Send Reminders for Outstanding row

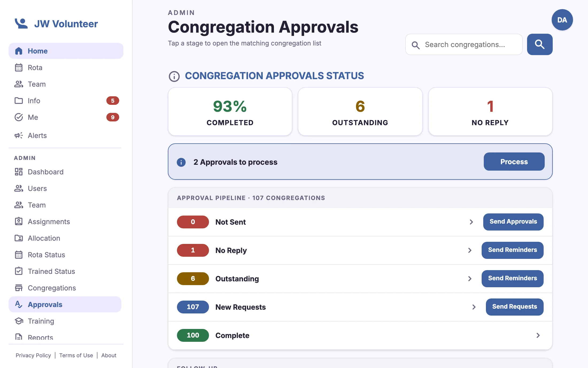pos(512,278)
